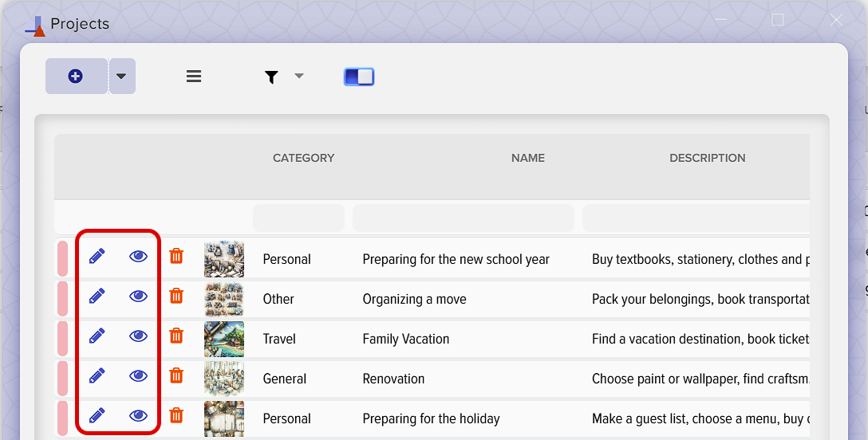868x440 pixels.
Task: Edit the 'Renovation' project
Action: (x=97, y=376)
